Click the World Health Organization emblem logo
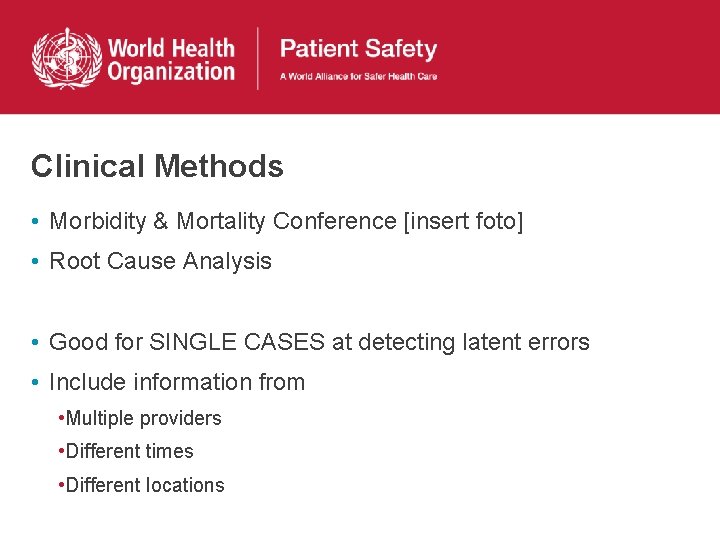This screenshot has width=720, height=540. coord(67,58)
